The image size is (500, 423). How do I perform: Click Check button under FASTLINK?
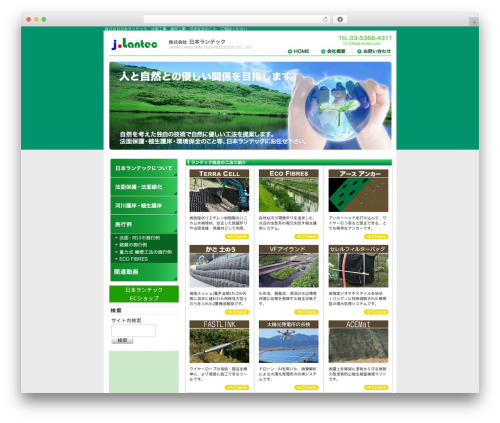[237, 387]
